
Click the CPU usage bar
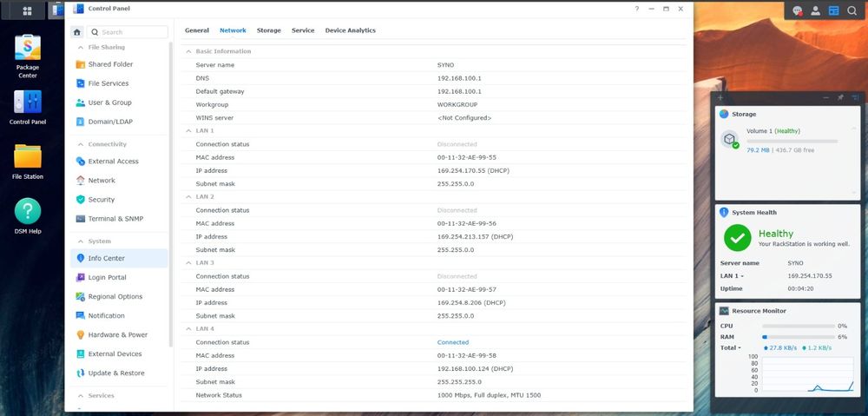[799, 327]
